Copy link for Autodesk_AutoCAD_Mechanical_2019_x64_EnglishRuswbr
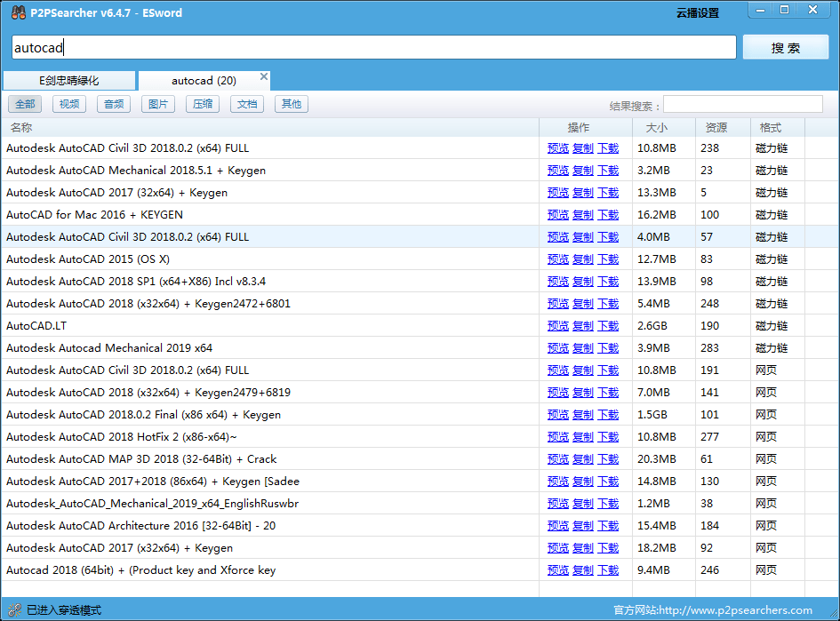Image resolution: width=840 pixels, height=621 pixels. tap(583, 504)
